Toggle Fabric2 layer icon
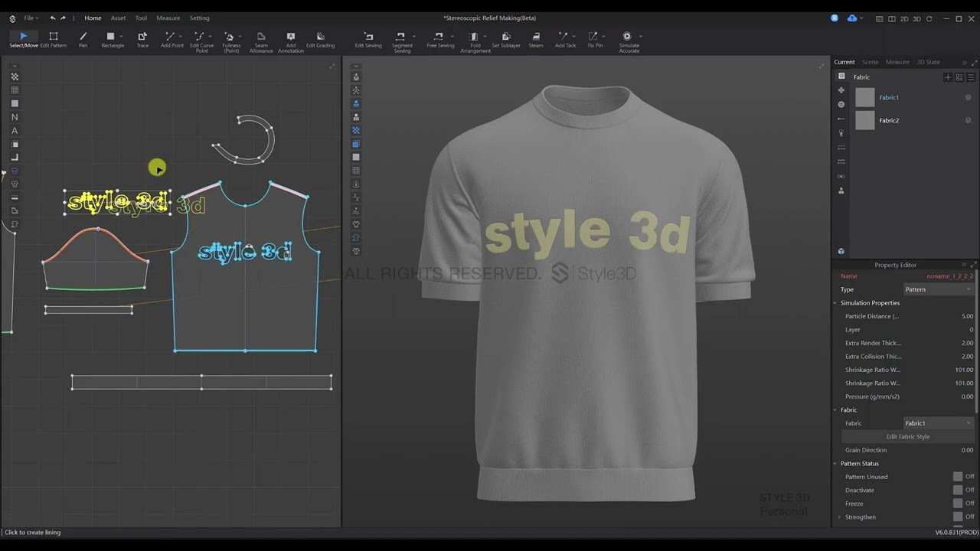The width and height of the screenshot is (980, 551). [x=968, y=120]
